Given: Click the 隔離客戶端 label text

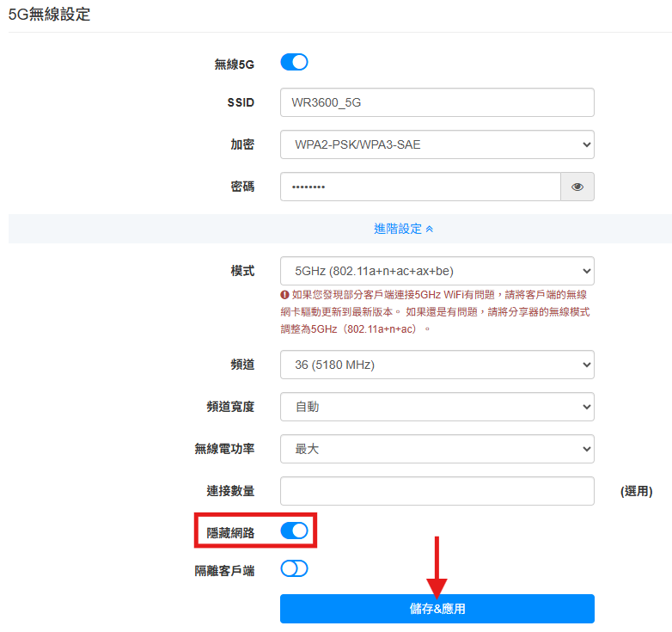Looking at the screenshot, I should click(224, 570).
